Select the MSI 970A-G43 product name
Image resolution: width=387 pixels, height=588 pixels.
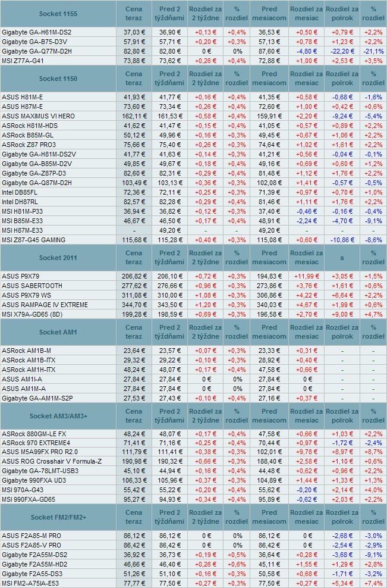click(x=23, y=490)
